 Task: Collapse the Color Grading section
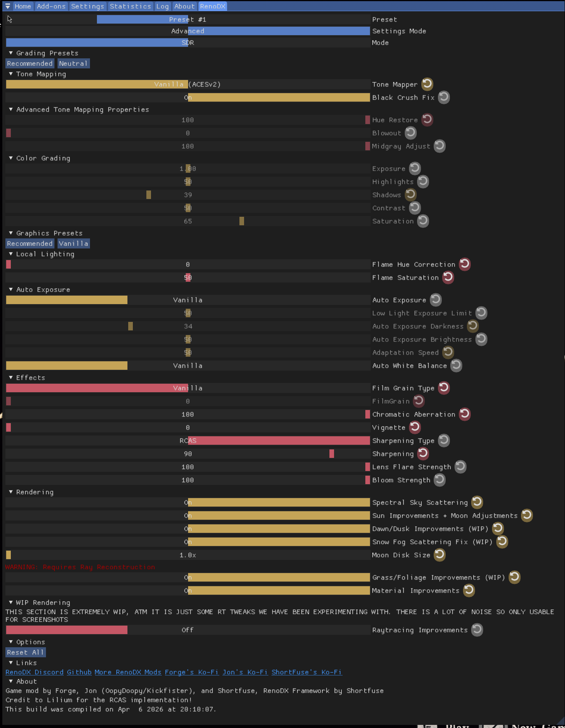(x=11, y=158)
